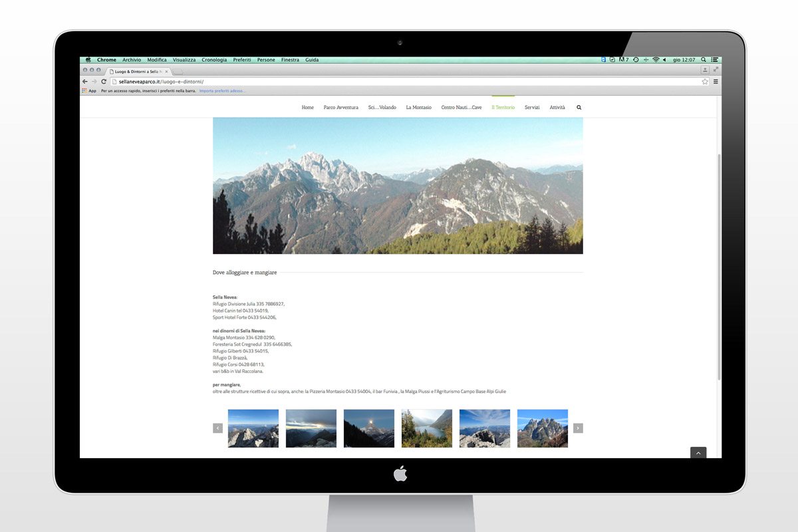Go to the Parco Avventura page
The image size is (798, 532).
[x=340, y=107]
